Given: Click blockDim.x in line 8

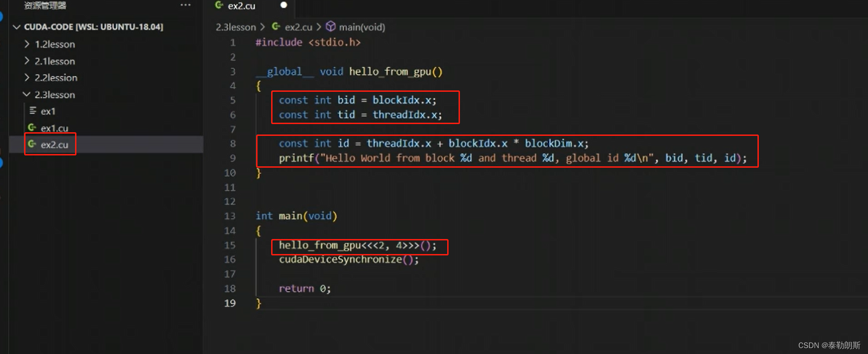Looking at the screenshot, I should point(554,144).
